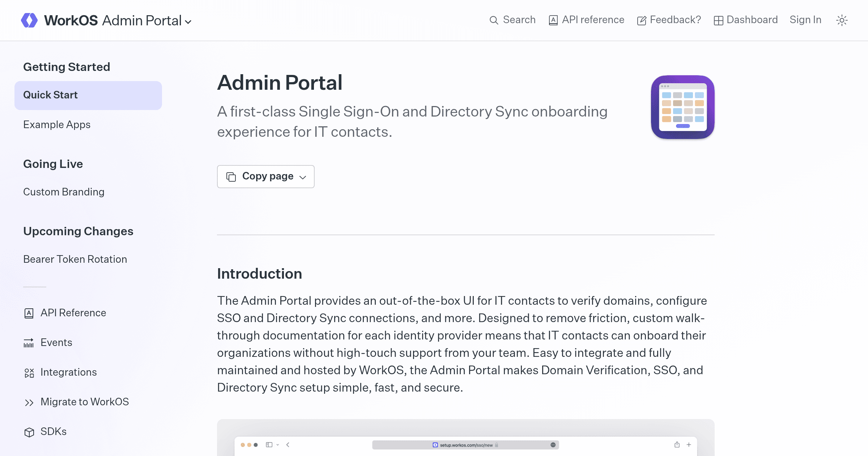The height and width of the screenshot is (456, 868).
Task: Click the API reference book icon in header
Action: (x=553, y=20)
